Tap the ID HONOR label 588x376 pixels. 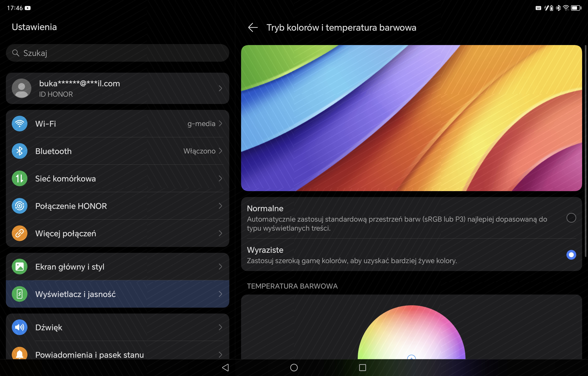tap(56, 94)
